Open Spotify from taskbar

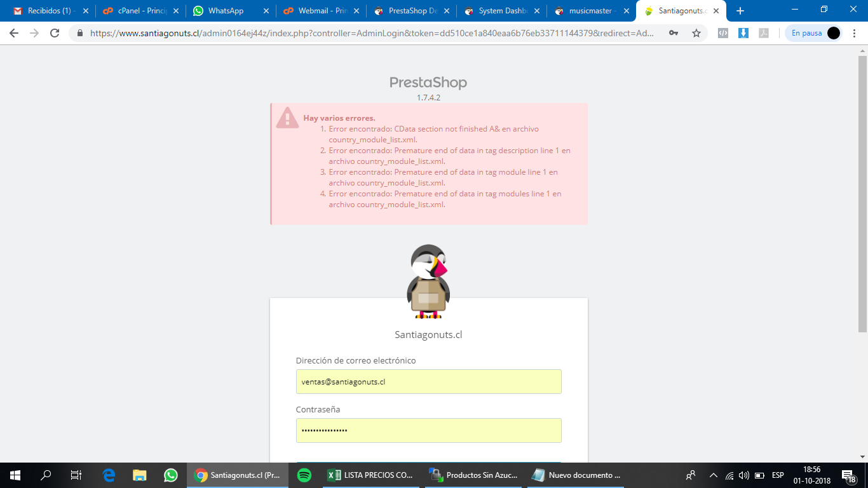pyautogui.click(x=304, y=475)
